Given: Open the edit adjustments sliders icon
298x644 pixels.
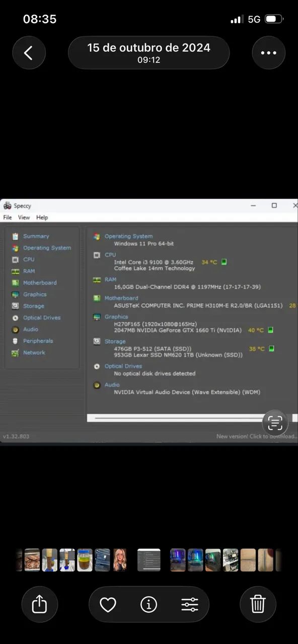Looking at the screenshot, I should [x=190, y=604].
